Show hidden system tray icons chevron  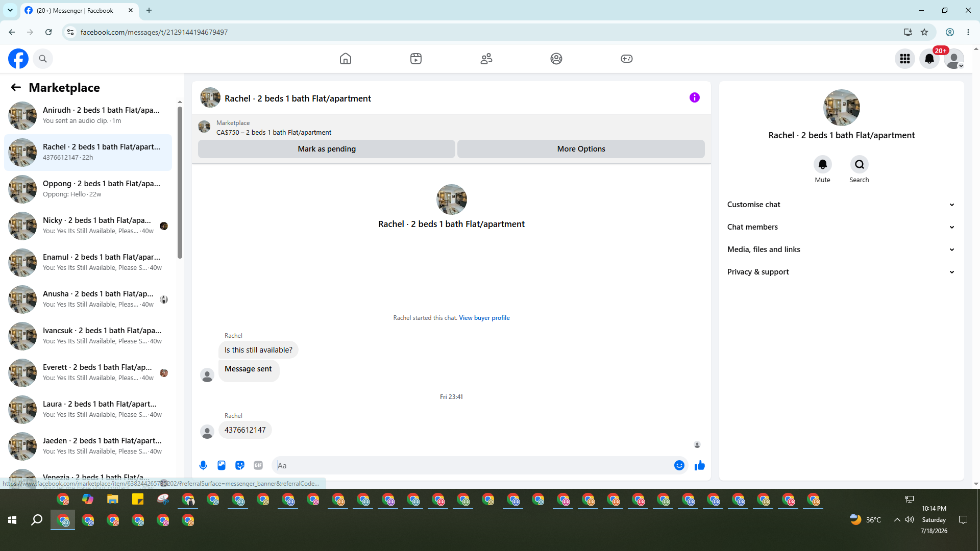[897, 520]
